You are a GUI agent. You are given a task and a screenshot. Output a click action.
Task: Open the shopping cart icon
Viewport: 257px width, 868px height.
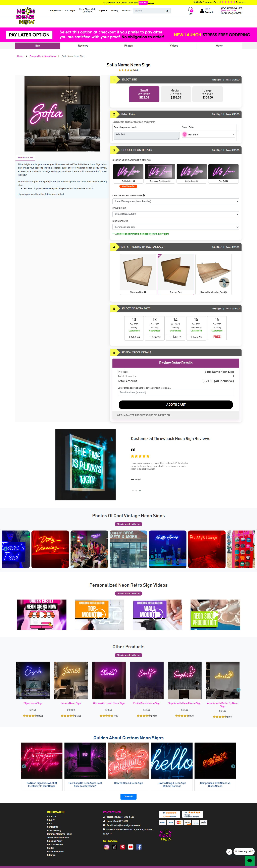(x=191, y=10)
